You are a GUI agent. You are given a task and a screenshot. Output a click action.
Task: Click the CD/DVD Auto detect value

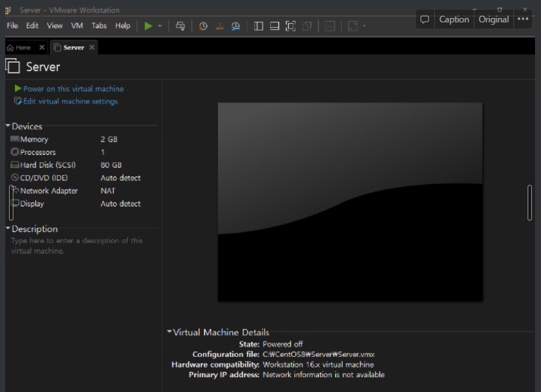coord(120,178)
